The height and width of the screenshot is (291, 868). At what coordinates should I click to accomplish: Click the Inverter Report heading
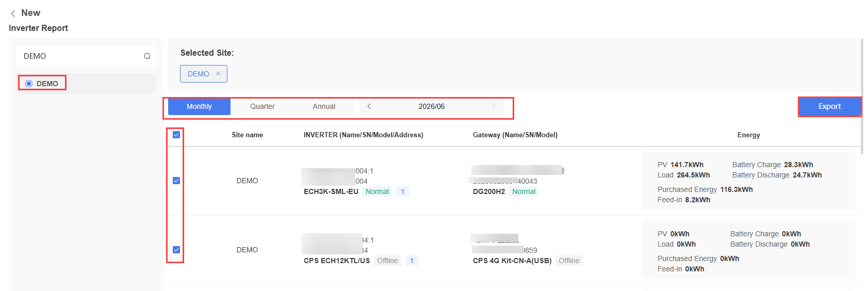coord(38,28)
